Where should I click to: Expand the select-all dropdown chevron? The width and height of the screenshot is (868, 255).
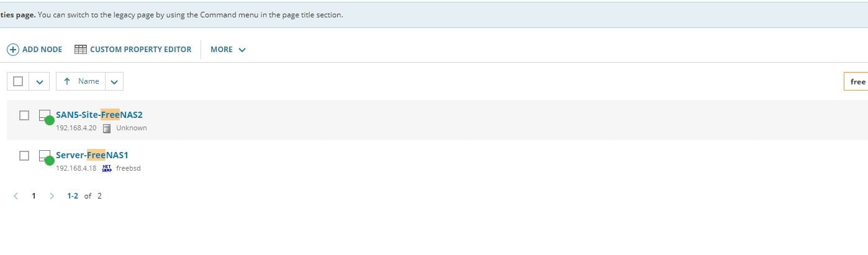[x=39, y=81]
